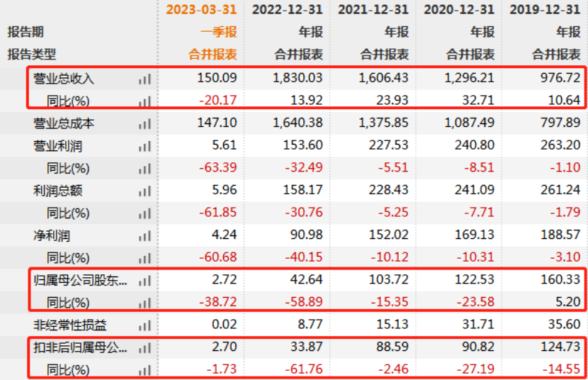Click the revenue value 1,830.03
Viewport: 588px width, 380px height.
pos(298,78)
